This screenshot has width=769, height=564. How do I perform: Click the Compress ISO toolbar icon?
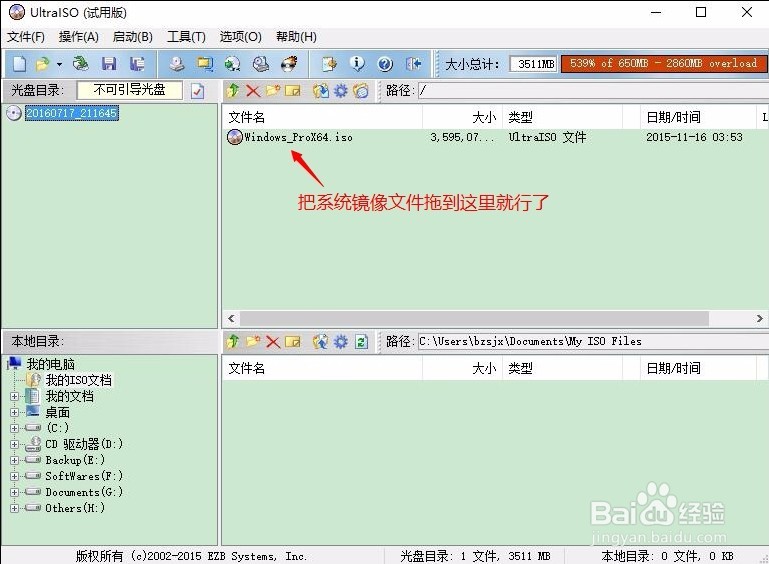tap(205, 64)
